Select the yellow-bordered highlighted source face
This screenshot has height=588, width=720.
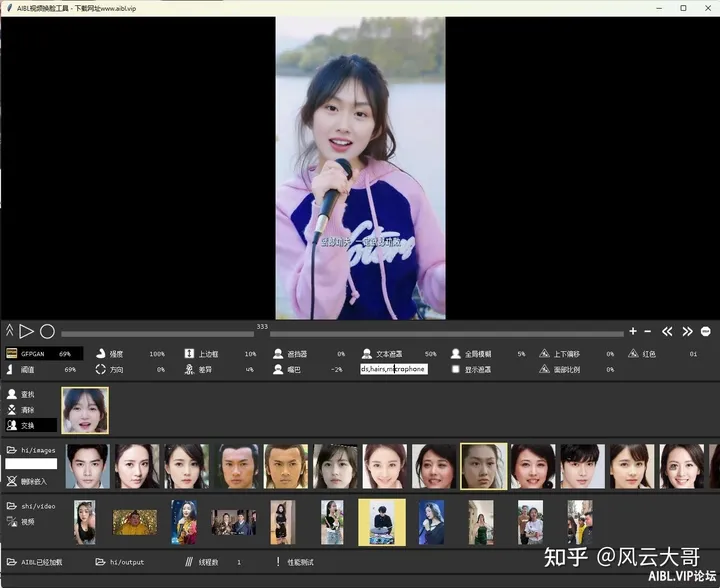click(484, 466)
